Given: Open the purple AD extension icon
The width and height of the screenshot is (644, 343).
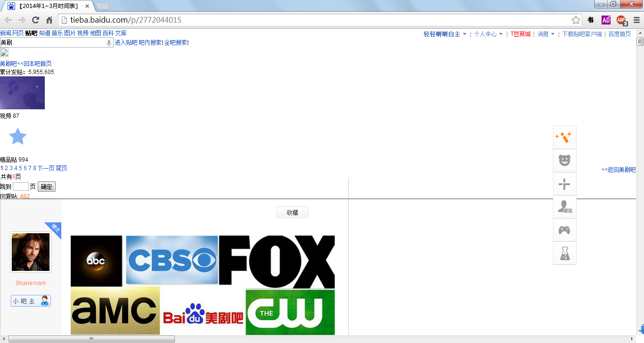Looking at the screenshot, I should 606,20.
